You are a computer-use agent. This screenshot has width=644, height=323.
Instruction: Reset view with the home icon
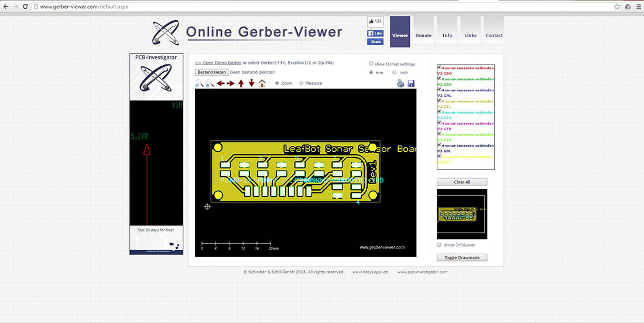pos(262,83)
